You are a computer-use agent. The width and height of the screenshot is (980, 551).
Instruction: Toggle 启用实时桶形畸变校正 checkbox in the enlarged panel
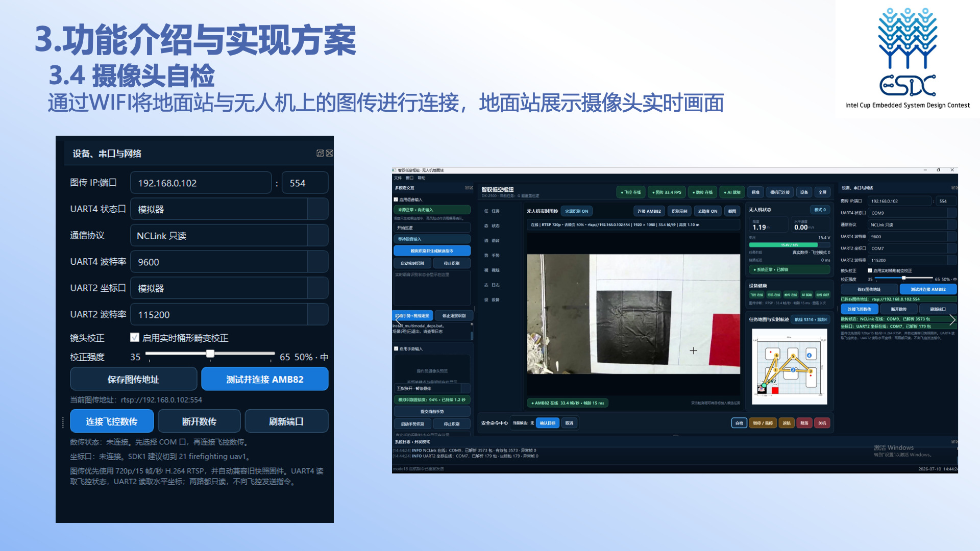[x=135, y=337]
